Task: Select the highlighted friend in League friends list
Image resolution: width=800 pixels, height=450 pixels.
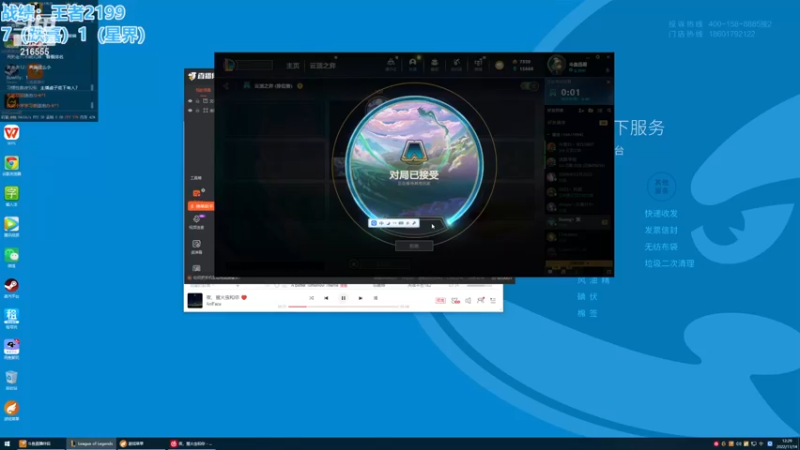Action: click(578, 222)
